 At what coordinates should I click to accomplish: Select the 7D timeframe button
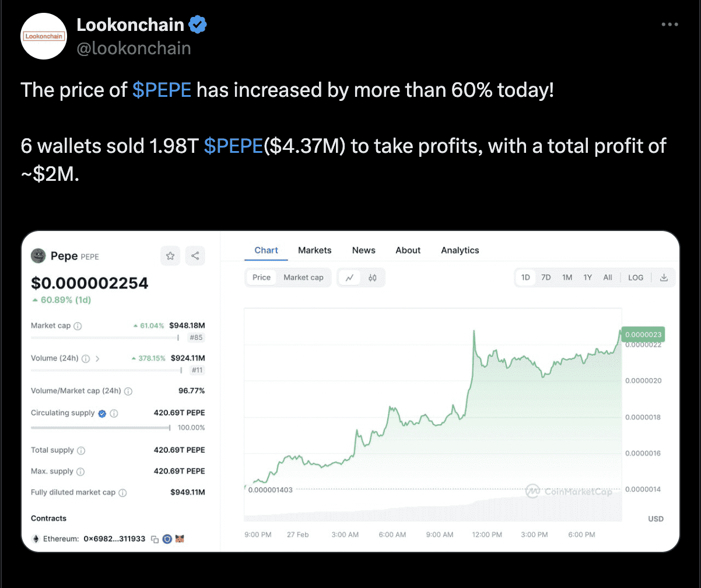pos(546,278)
